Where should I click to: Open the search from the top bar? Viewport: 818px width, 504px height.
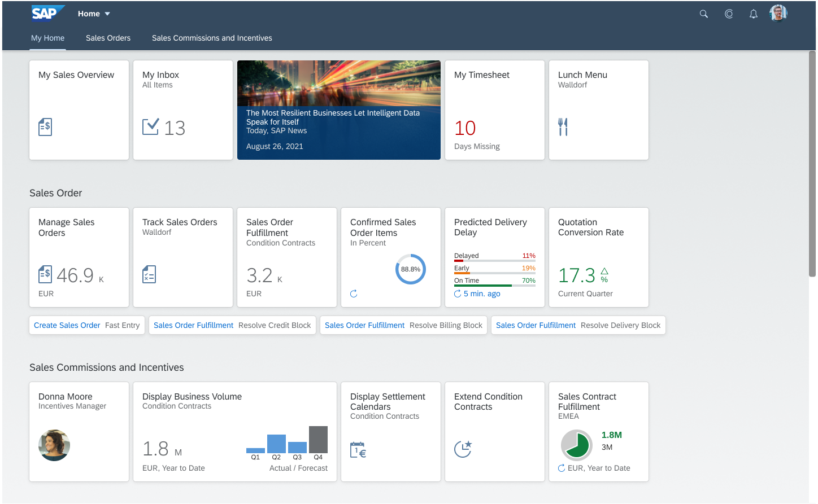tap(703, 13)
